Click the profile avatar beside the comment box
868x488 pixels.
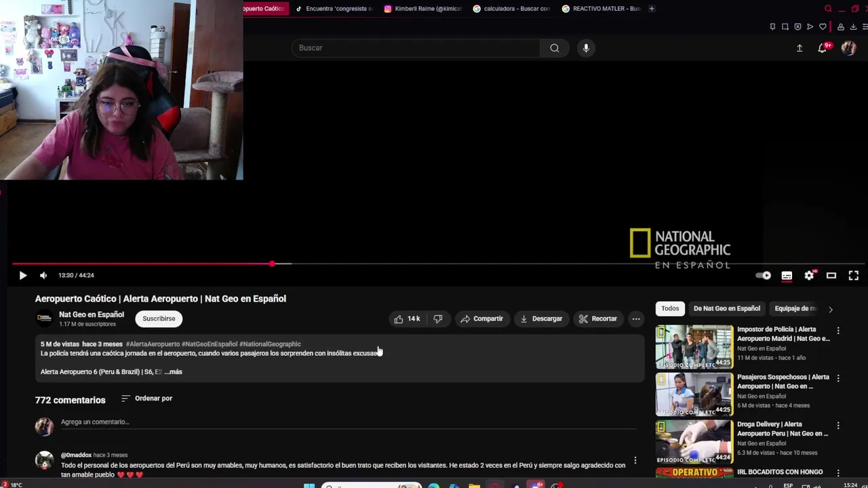(x=44, y=426)
